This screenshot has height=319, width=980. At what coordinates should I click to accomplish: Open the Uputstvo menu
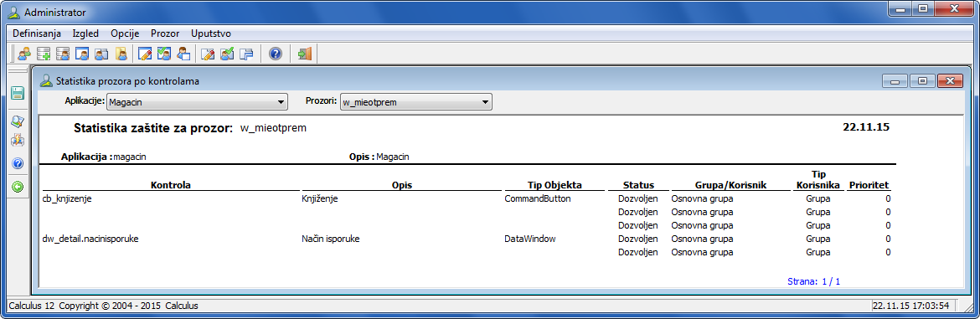[210, 33]
